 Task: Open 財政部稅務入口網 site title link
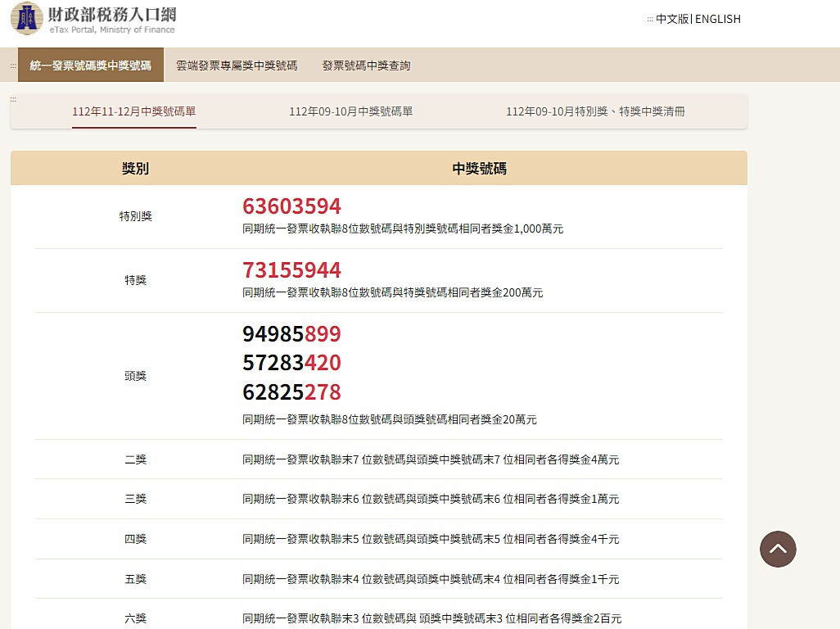[112, 13]
